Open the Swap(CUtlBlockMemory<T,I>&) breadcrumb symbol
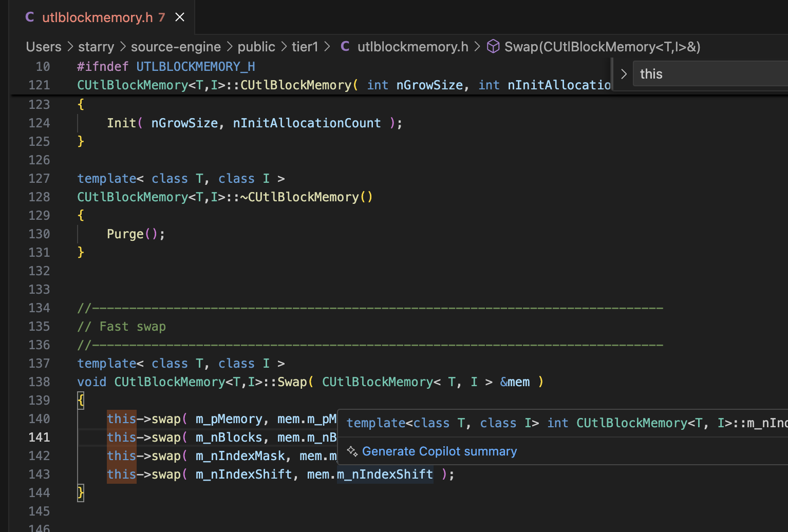 point(602,47)
